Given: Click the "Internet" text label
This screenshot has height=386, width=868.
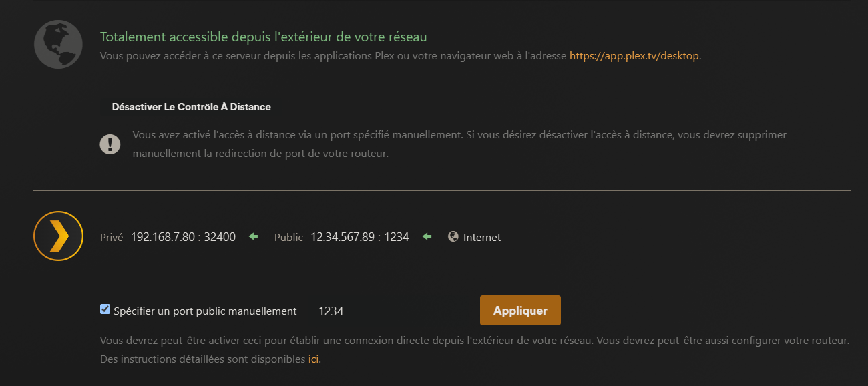Looking at the screenshot, I should coord(482,238).
